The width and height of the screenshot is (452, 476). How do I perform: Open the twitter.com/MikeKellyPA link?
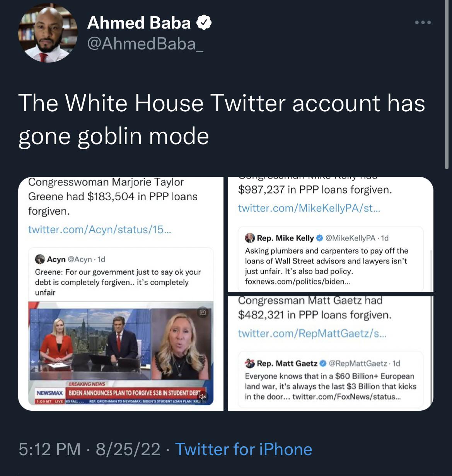click(x=309, y=208)
